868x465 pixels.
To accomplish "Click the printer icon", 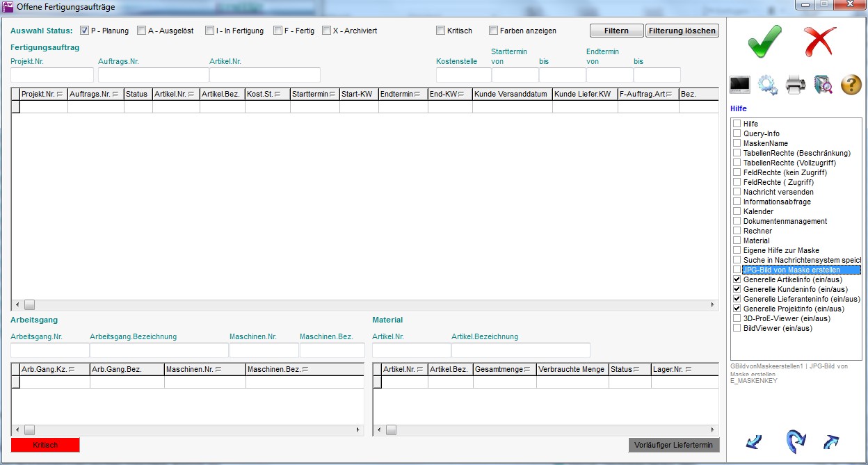I will coord(796,85).
